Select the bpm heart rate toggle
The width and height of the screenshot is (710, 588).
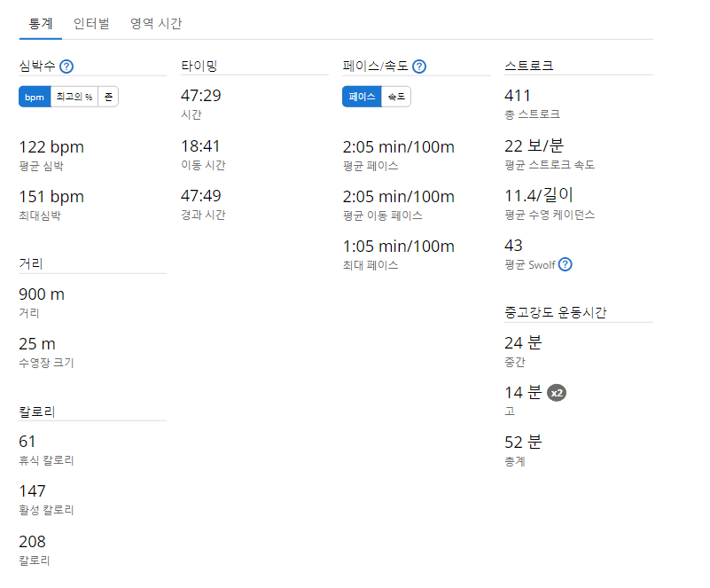pyautogui.click(x=35, y=97)
